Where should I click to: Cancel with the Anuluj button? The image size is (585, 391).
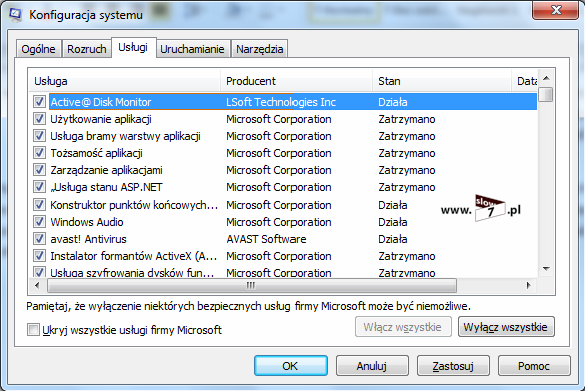click(x=372, y=366)
